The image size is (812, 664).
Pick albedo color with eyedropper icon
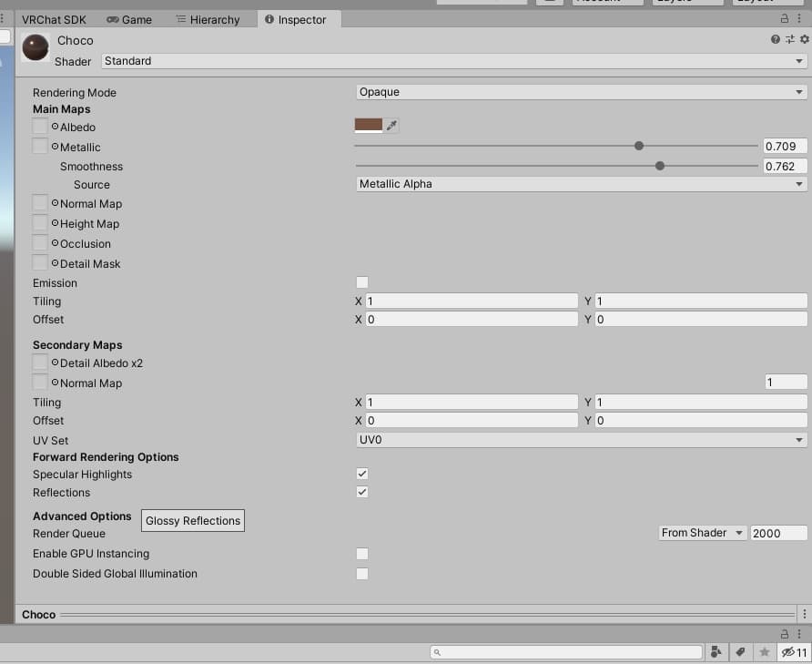pyautogui.click(x=391, y=125)
